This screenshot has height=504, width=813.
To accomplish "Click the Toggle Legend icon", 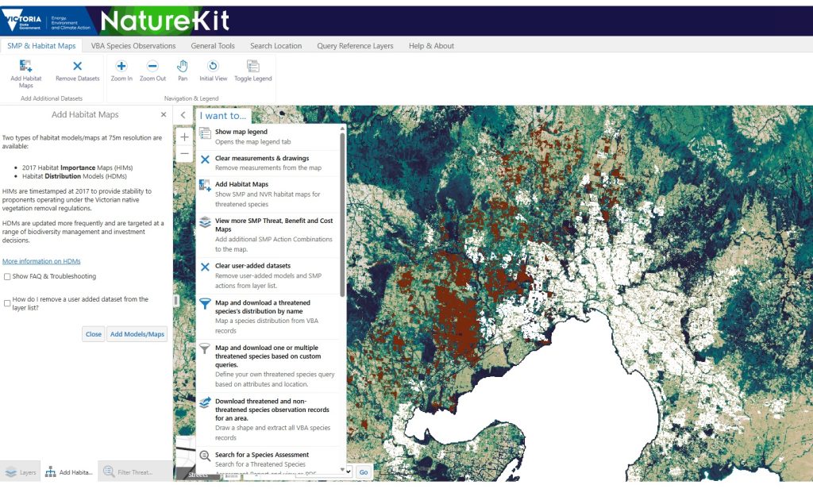I will tap(252, 67).
